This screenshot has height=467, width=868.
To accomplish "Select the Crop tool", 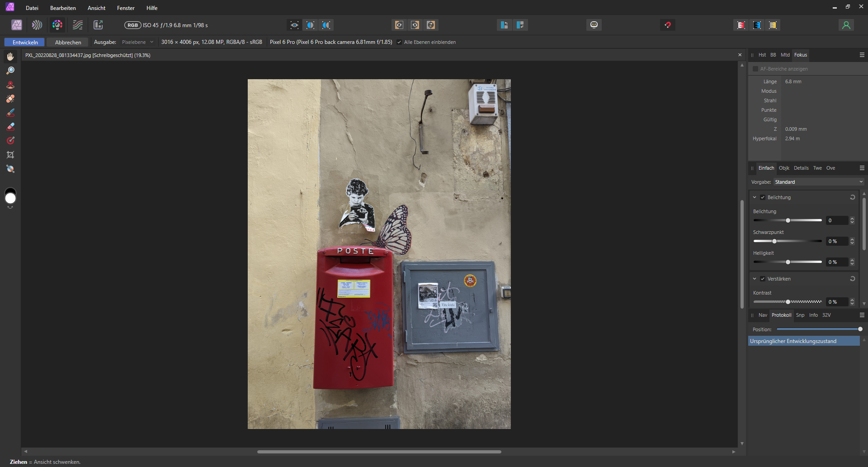I will click(x=10, y=155).
